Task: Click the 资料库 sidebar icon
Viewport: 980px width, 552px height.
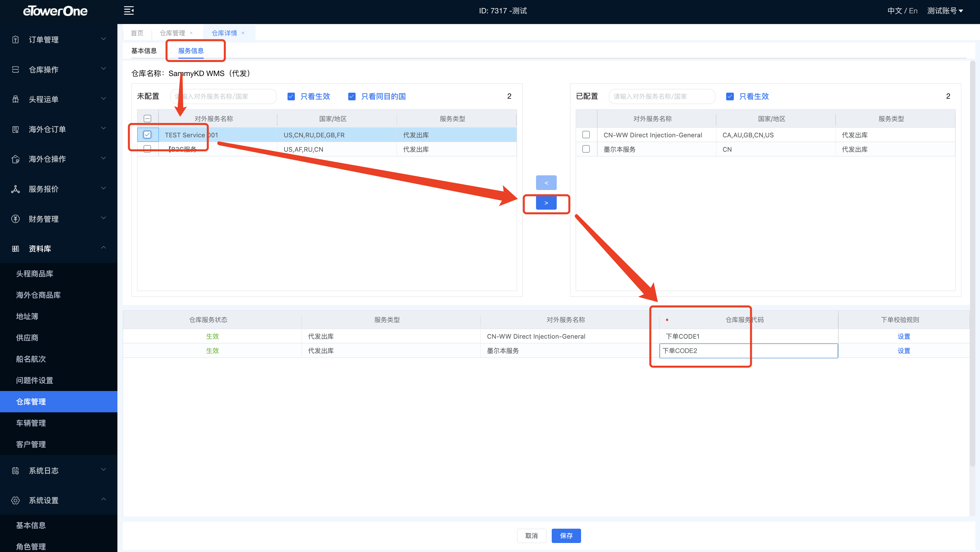Action: click(16, 249)
